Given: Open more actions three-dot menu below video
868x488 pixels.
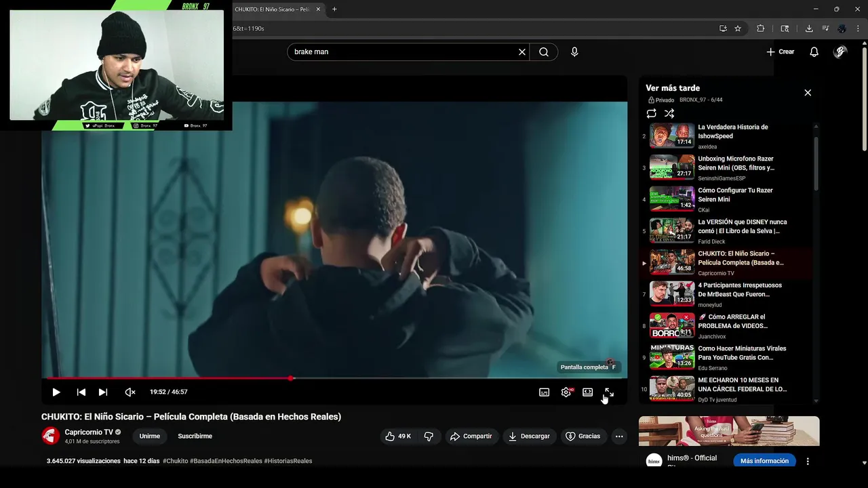Looking at the screenshot, I should 619,436.
